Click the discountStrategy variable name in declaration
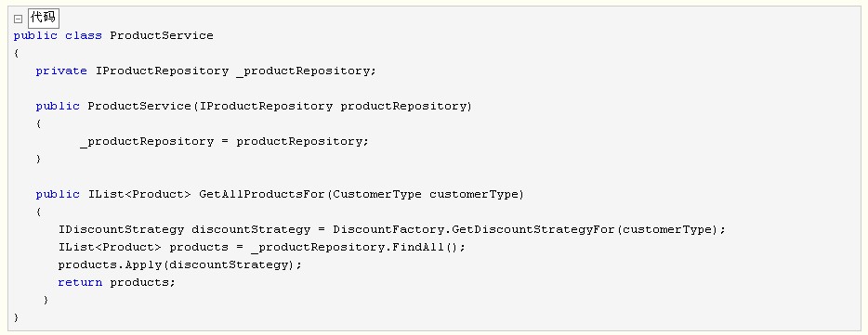The image size is (868, 335). point(251,229)
